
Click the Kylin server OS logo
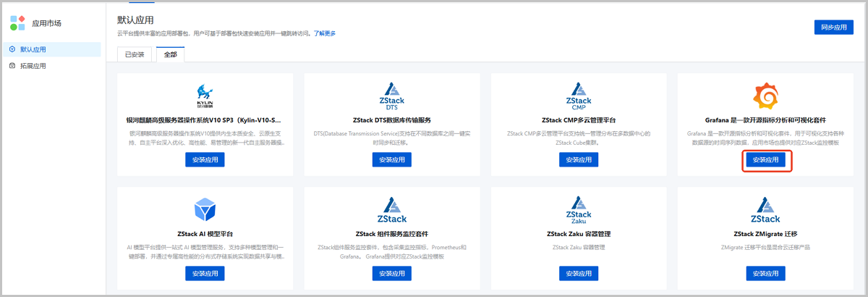[205, 96]
